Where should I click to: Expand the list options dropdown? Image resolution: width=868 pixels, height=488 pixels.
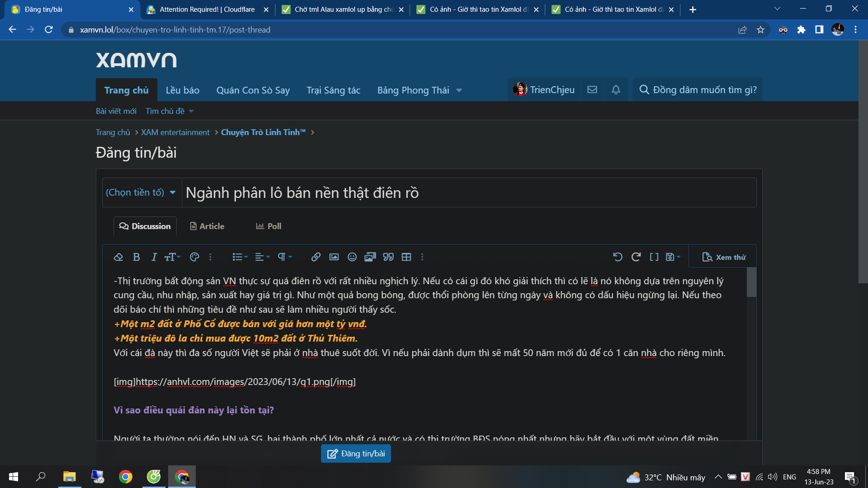click(x=240, y=257)
